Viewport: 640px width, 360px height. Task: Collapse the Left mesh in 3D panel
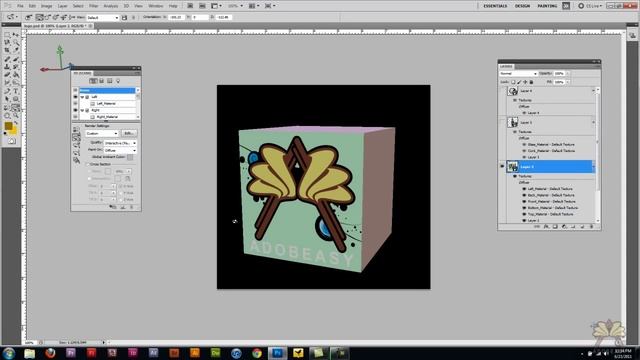(82, 97)
